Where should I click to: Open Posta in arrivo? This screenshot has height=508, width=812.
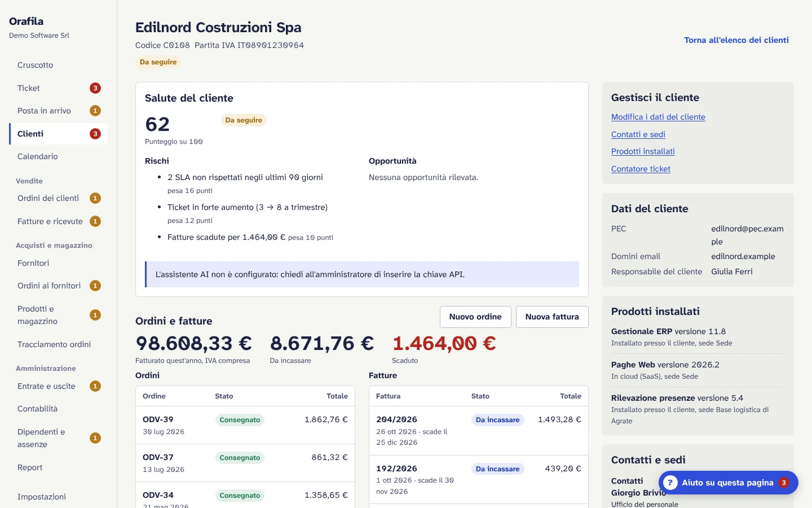point(58,111)
